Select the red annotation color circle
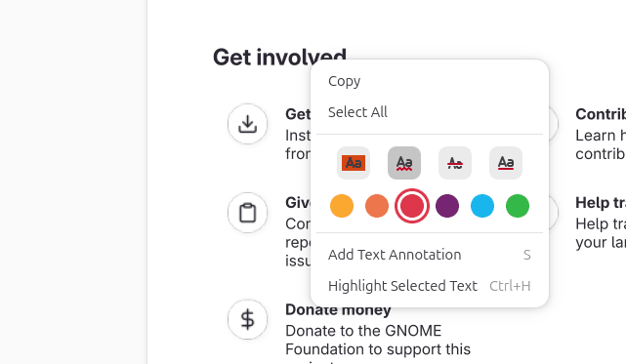Viewport: 626px width, 364px height. [x=412, y=206]
